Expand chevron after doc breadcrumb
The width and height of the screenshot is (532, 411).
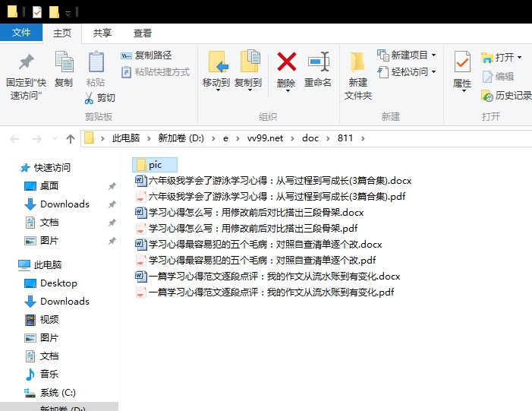[328, 138]
